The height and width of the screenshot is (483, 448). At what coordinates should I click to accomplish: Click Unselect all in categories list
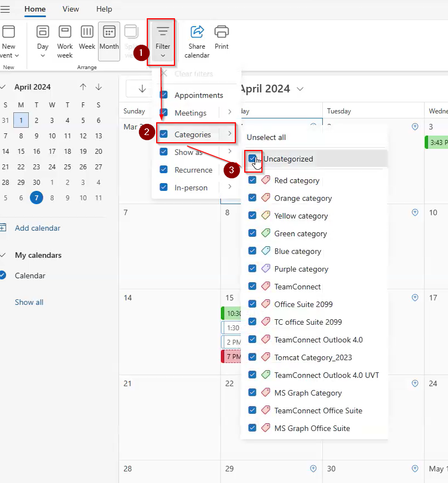coord(266,137)
